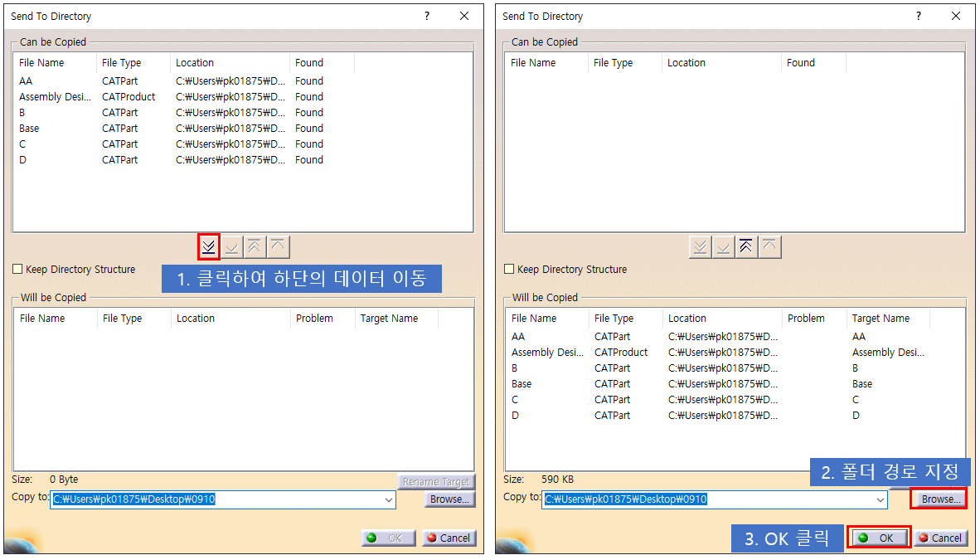Click the double-up arrow in left dialog
The image size is (980, 560).
255,246
